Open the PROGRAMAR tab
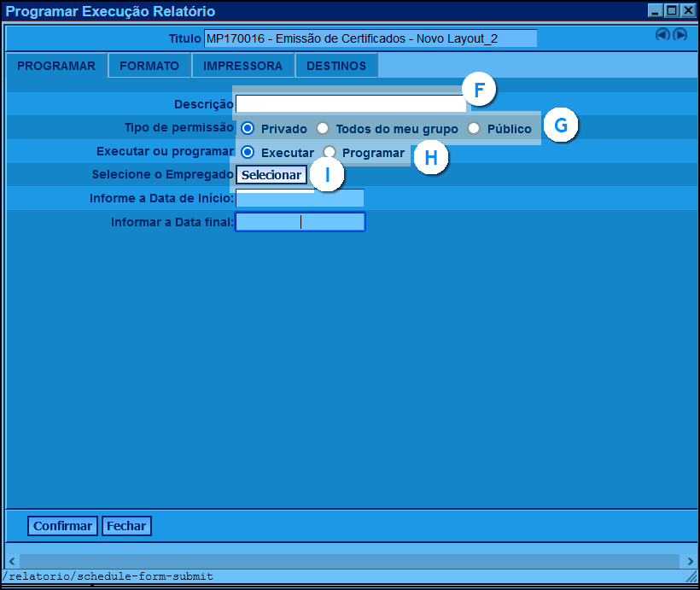Image resolution: width=700 pixels, height=590 pixels. (x=56, y=66)
